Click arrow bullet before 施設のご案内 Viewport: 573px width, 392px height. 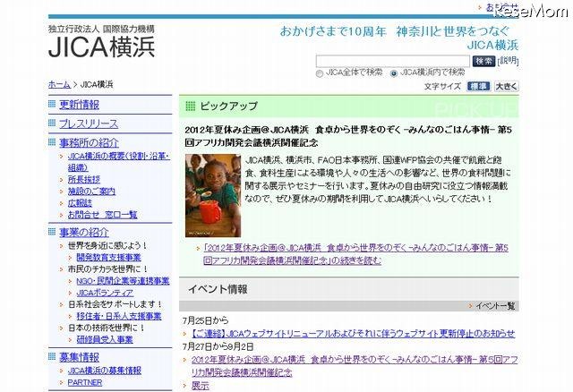(62, 192)
